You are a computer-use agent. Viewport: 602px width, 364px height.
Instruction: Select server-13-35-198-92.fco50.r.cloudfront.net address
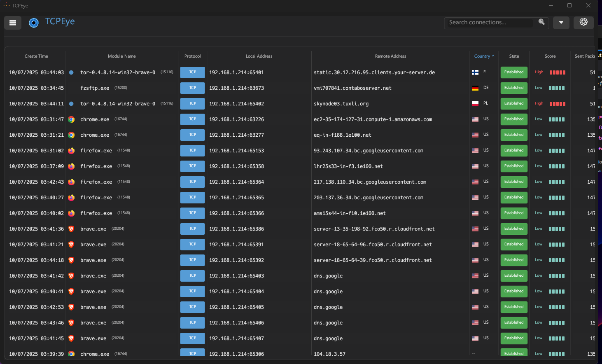374,229
